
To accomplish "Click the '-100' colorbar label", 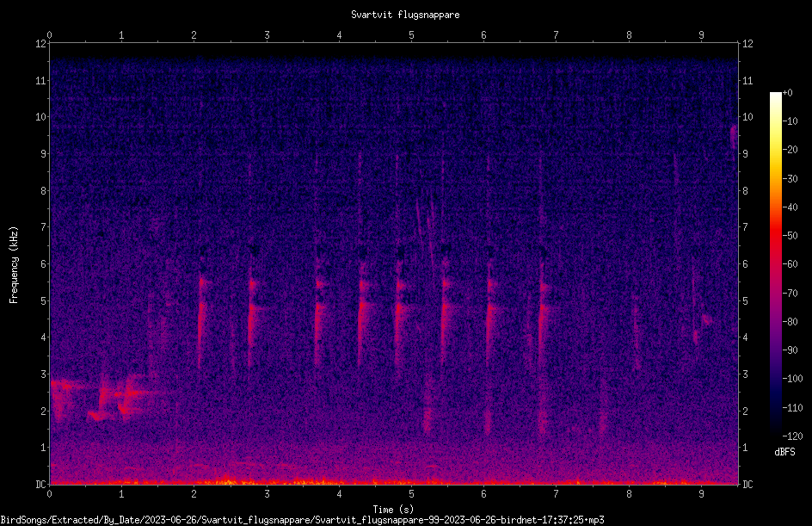I will tap(792, 379).
